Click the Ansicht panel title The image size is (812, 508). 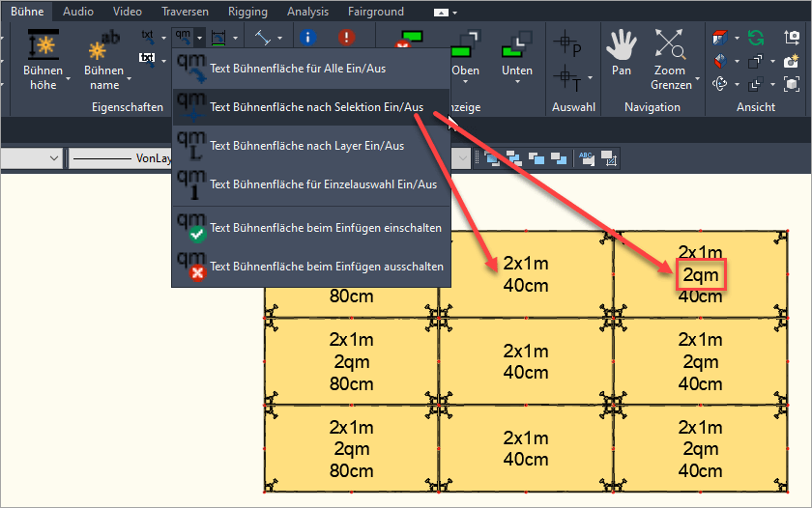756,107
